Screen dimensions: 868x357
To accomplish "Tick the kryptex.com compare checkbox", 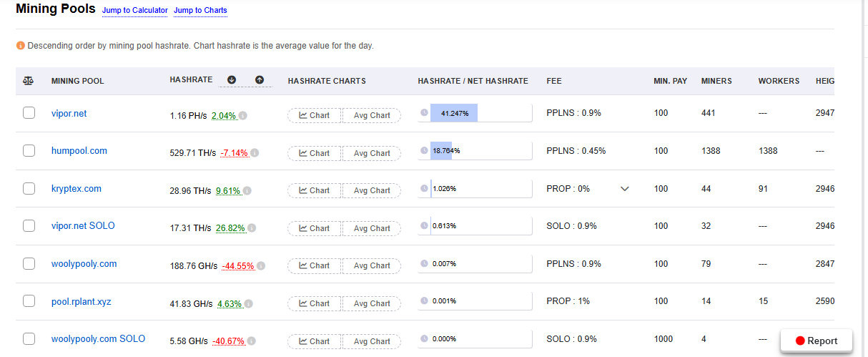I will tap(29, 189).
